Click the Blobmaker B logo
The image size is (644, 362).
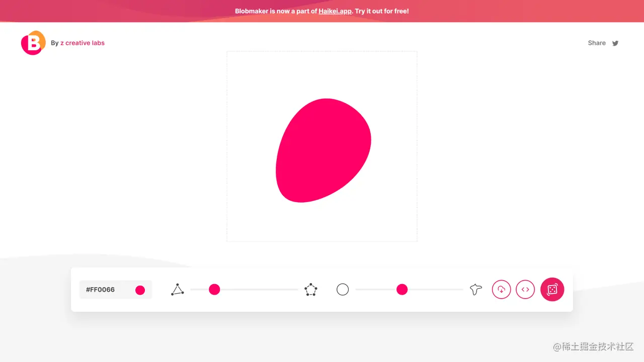tap(33, 43)
